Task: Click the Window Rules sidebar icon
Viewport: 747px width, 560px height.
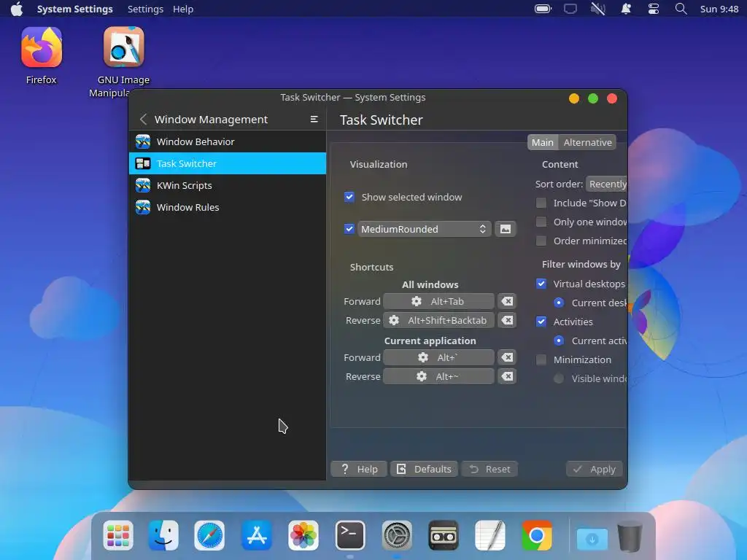Action: 143,207
